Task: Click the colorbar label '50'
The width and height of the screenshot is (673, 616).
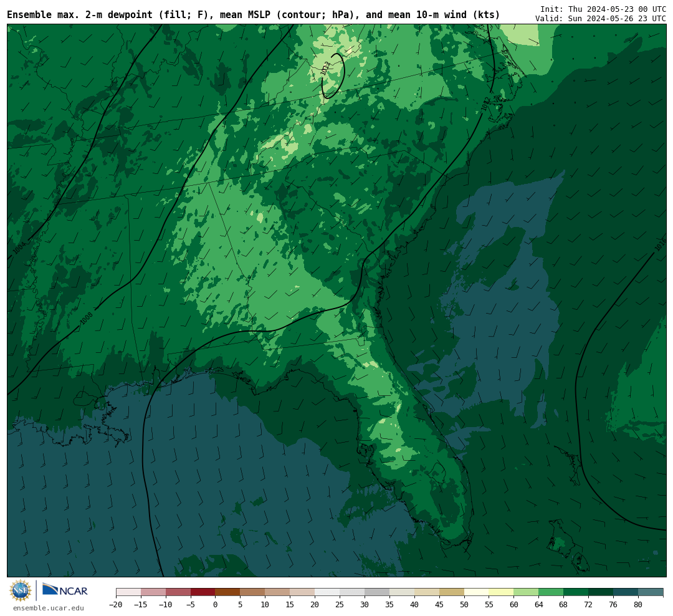Action: coord(464,605)
